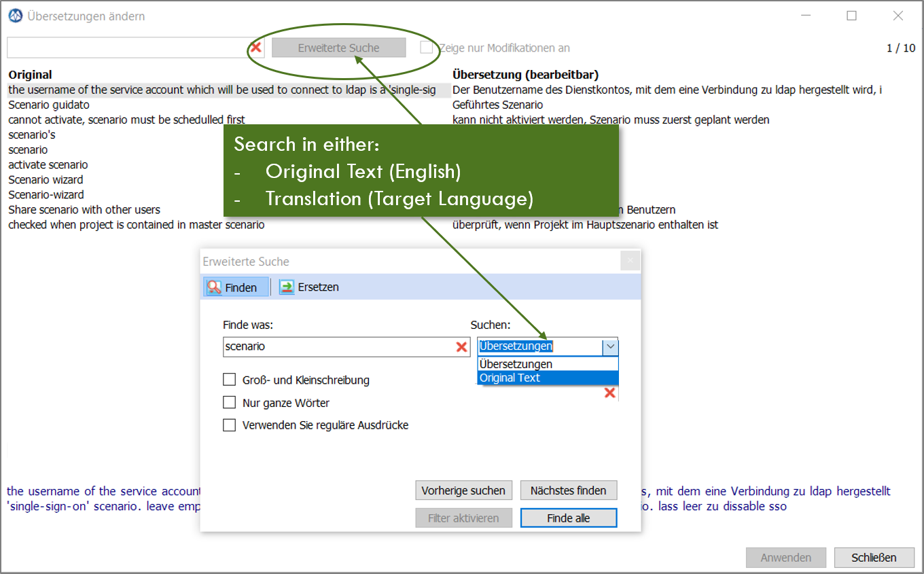This screenshot has height=574, width=924.
Task: Click the 'Original' column header
Action: (x=30, y=75)
